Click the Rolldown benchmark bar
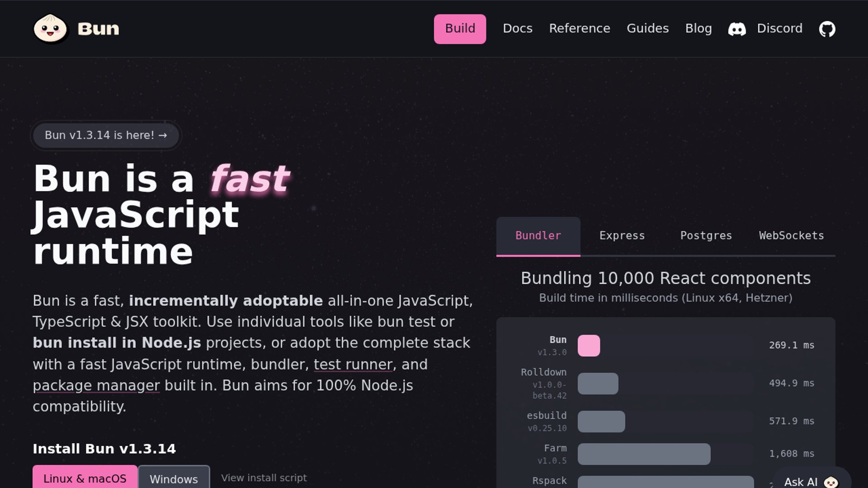Screen dimensions: 868x488 point(598,384)
